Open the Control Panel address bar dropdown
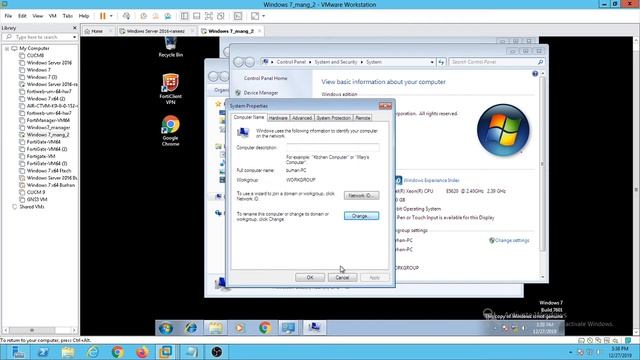Viewport: 640px width, 360px height. click(432, 62)
